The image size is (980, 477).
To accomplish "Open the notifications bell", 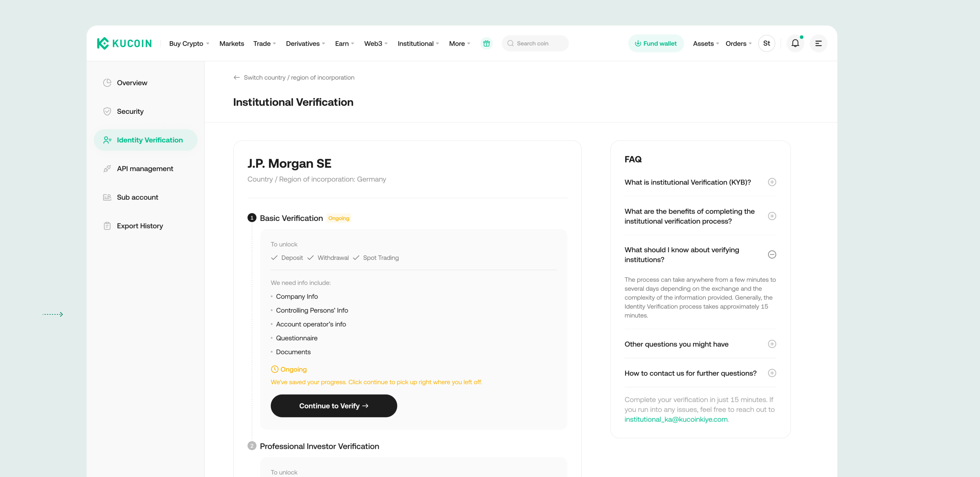I will point(795,43).
